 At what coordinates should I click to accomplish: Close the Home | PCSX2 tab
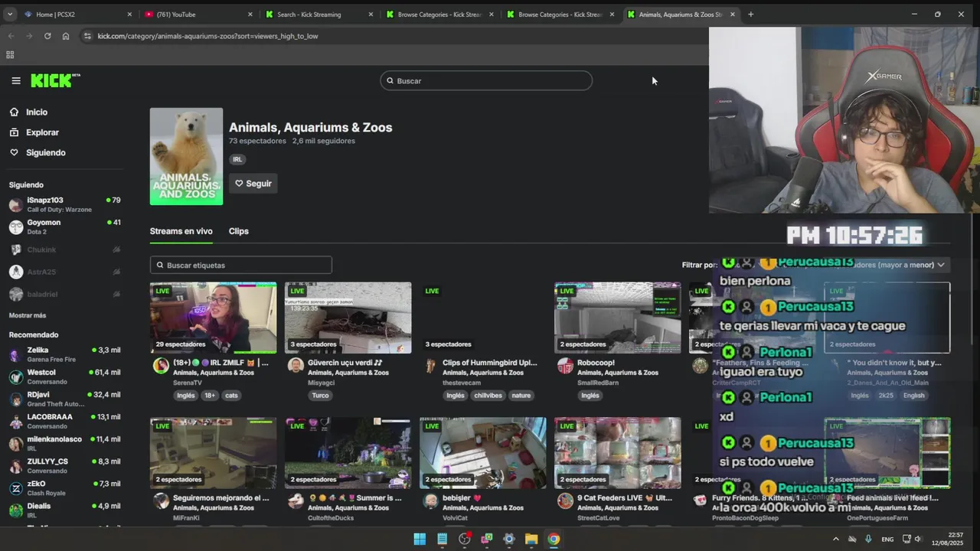129,15
